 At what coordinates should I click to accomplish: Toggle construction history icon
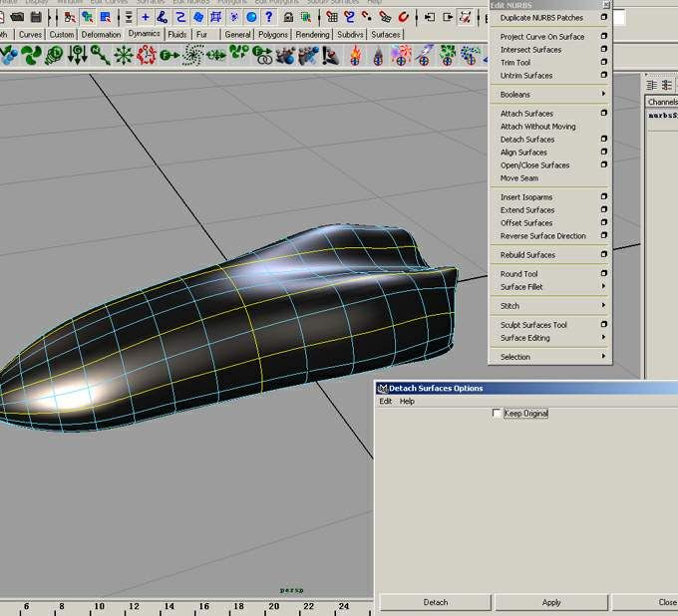[x=466, y=17]
